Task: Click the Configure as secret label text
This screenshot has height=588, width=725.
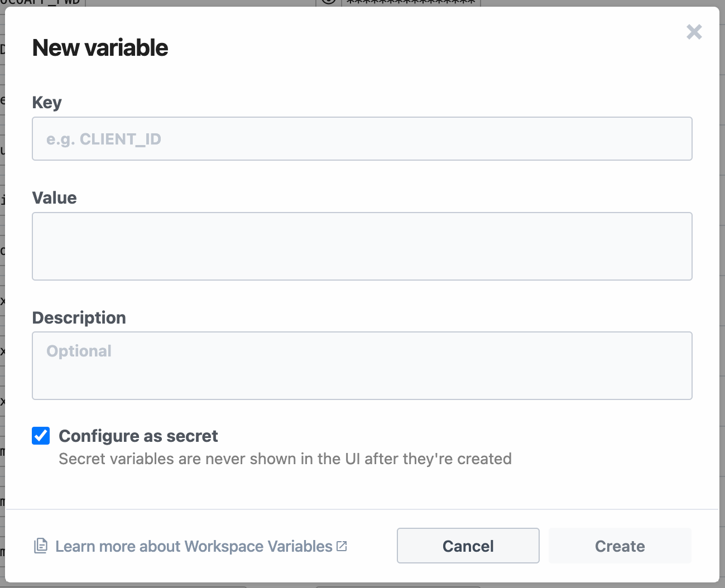Action: [138, 436]
